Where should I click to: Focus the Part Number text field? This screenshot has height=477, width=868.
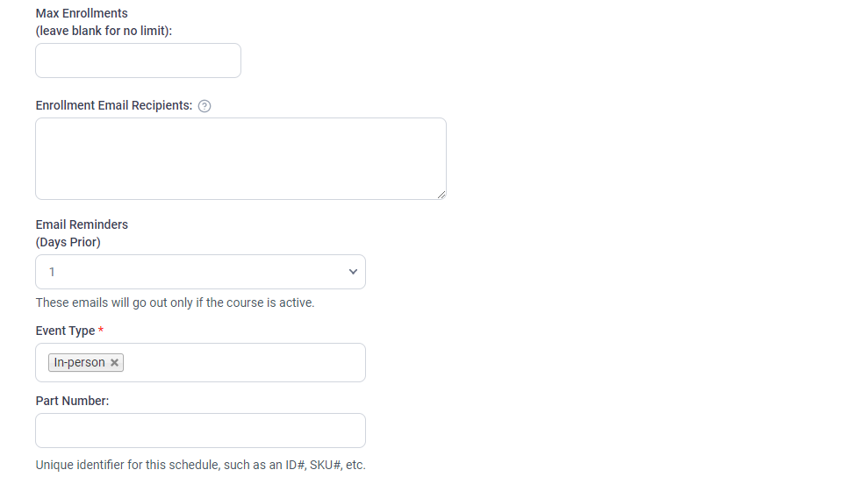click(200, 431)
